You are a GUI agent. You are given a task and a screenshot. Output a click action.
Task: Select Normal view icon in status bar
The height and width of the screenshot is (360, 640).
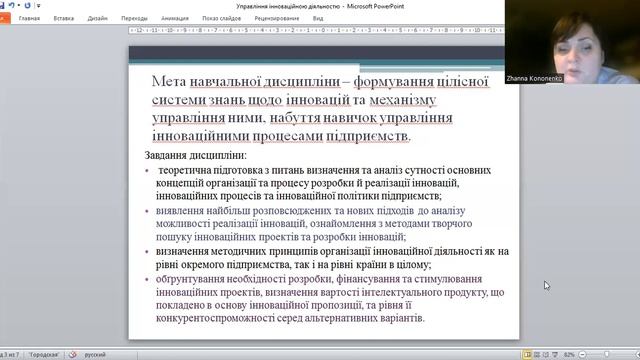point(527,355)
